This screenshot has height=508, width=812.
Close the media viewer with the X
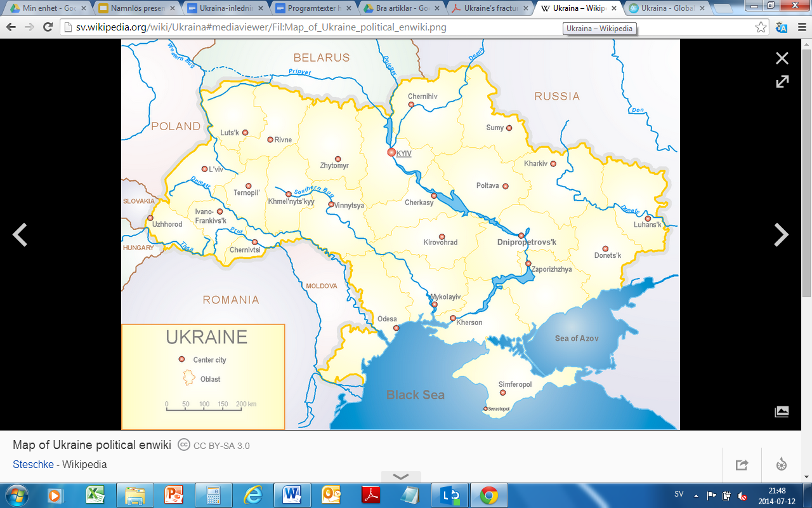[782, 58]
